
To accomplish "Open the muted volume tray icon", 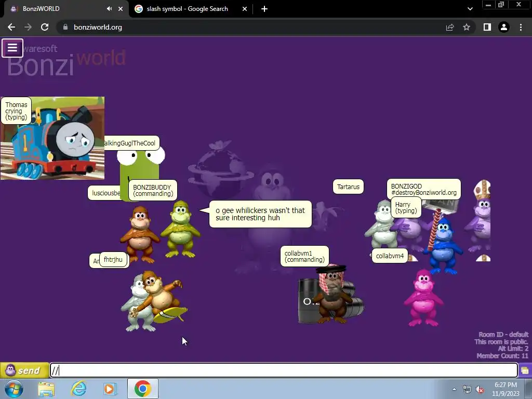I will 480,390.
